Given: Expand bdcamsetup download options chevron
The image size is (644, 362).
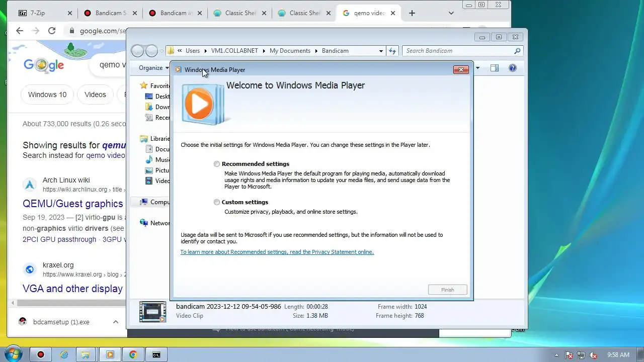Looking at the screenshot, I should click(116, 322).
